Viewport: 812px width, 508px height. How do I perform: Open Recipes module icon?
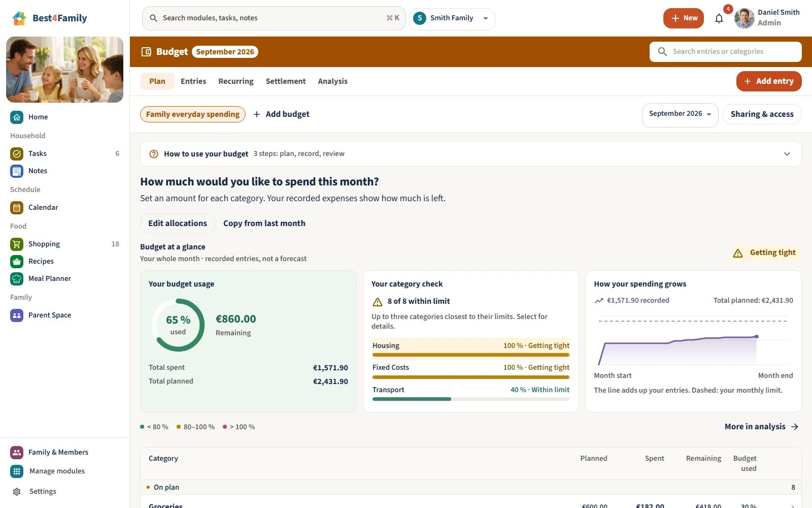(x=17, y=262)
